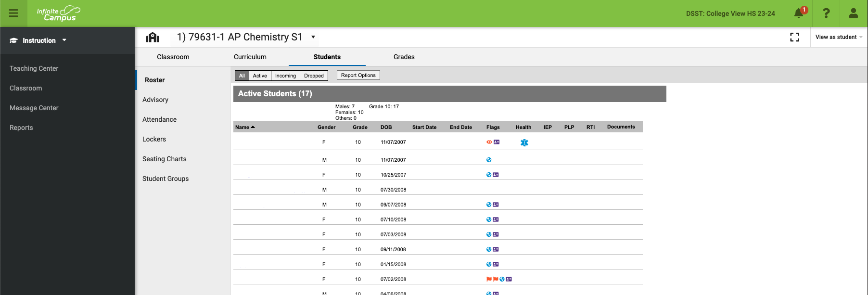The width and height of the screenshot is (868, 295).
Task: Click red eye flag for 11/07/2007 female student
Action: pos(489,142)
